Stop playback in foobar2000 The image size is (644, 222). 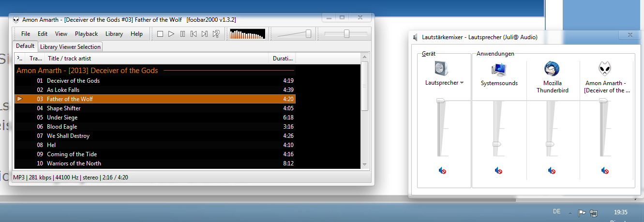click(160, 34)
